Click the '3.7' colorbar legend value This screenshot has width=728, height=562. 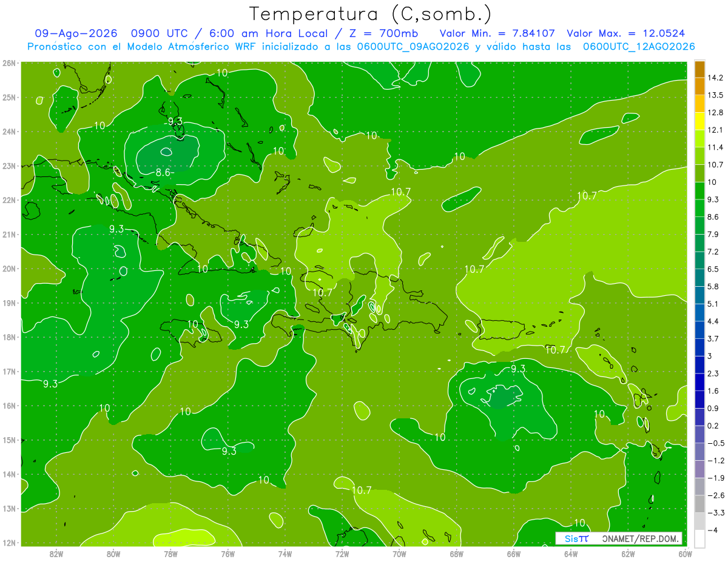[713, 338]
